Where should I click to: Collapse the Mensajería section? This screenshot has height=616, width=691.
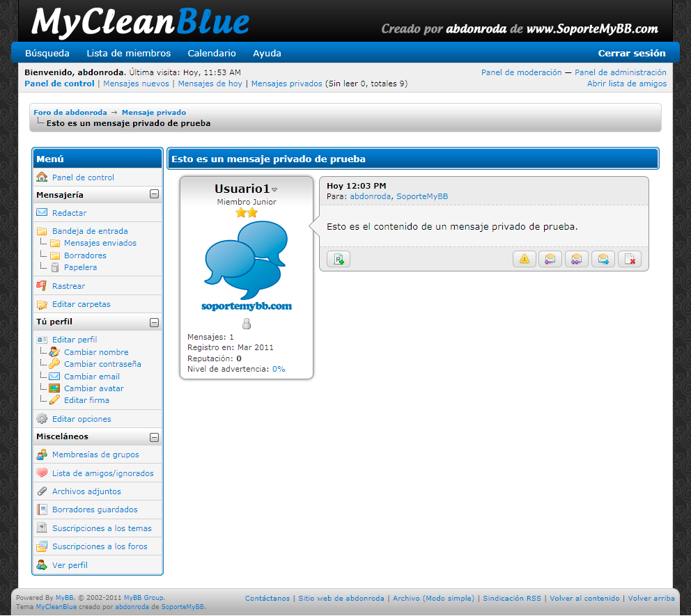tap(154, 195)
